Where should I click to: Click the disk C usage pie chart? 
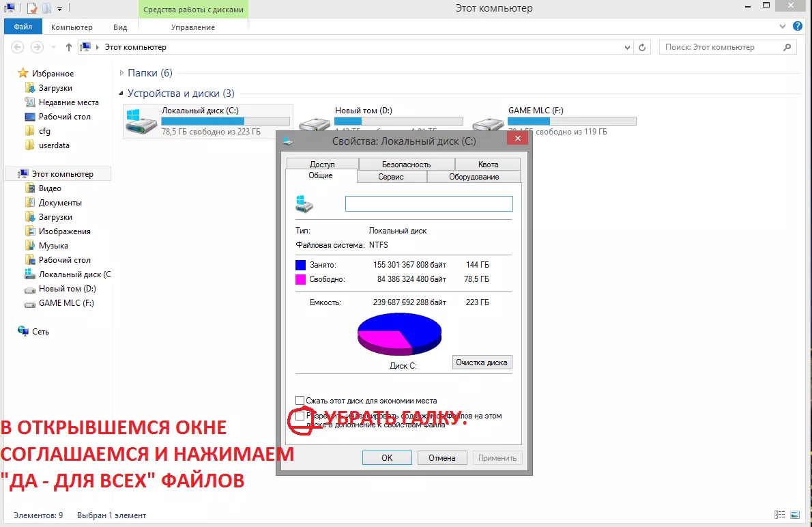coord(399,334)
